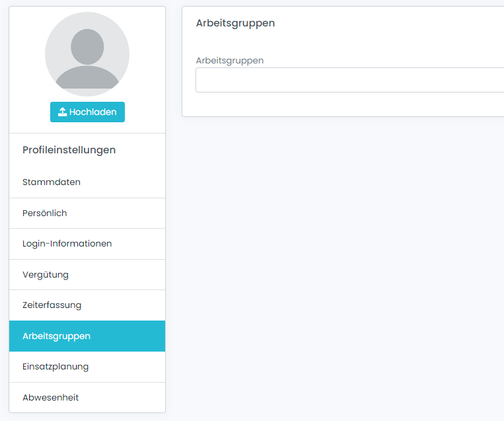Viewport: 504px width, 421px height.
Task: Select highlighted Arbeitsgruppen sidebar item
Action: point(56,336)
